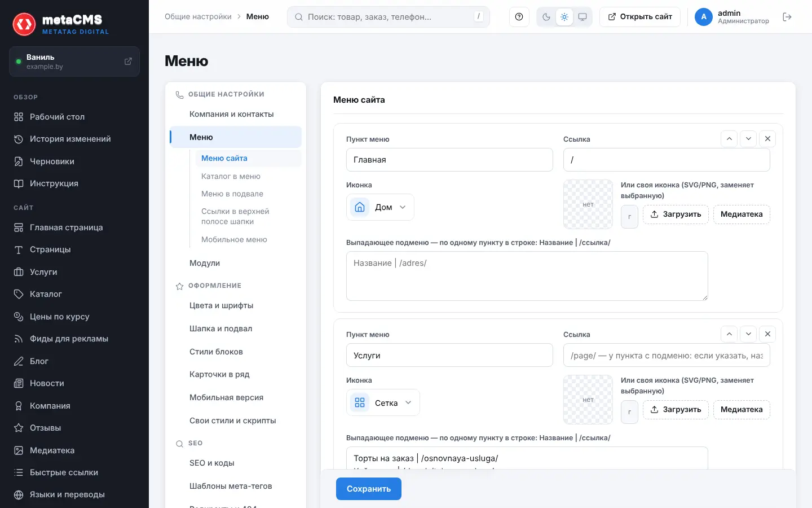
Task: Click Загрузить for Главная icon
Action: coord(676,214)
